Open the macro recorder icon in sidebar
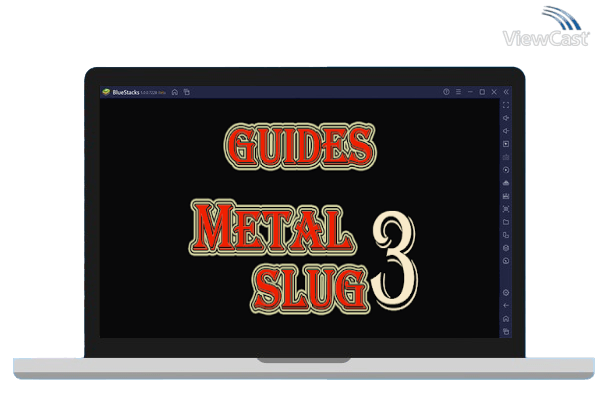The image size is (602, 414). click(506, 196)
